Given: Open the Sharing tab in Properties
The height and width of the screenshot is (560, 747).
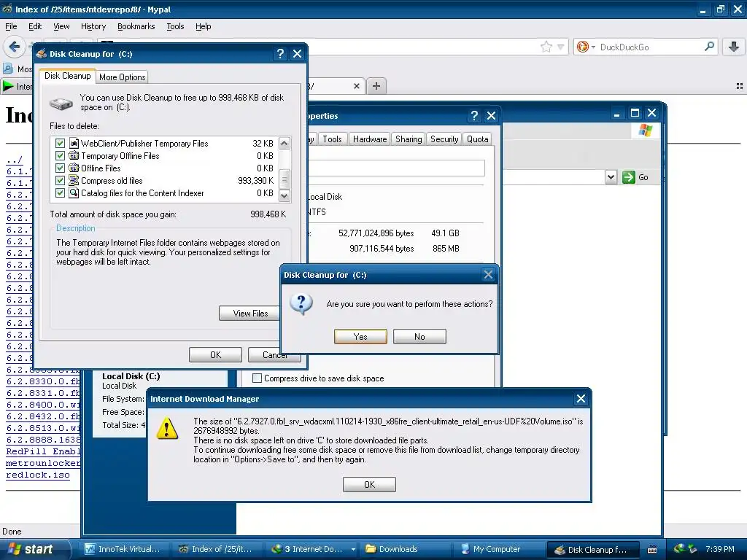Looking at the screenshot, I should pyautogui.click(x=409, y=139).
